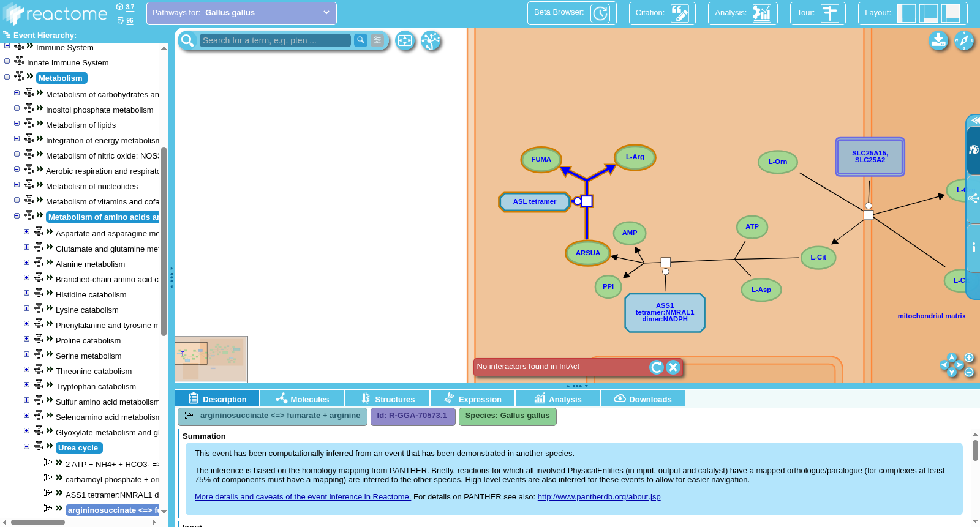Pan diagram down arrow
980x527 pixels.
point(952,372)
